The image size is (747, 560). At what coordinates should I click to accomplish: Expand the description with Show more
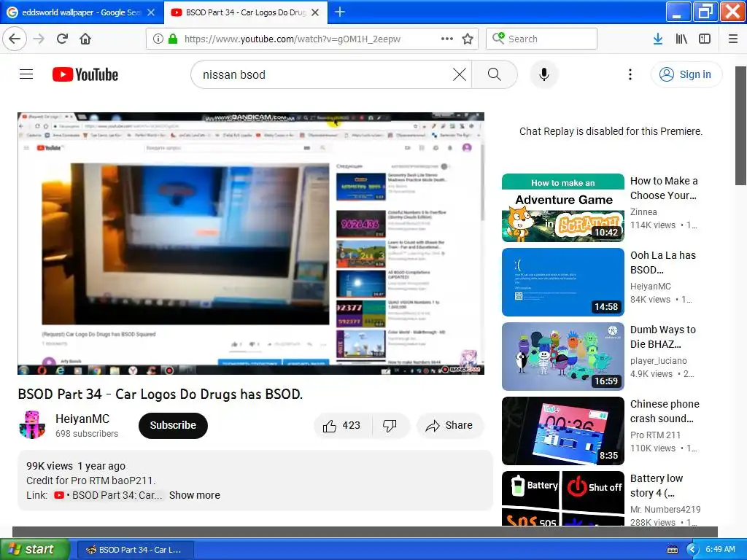(x=194, y=495)
